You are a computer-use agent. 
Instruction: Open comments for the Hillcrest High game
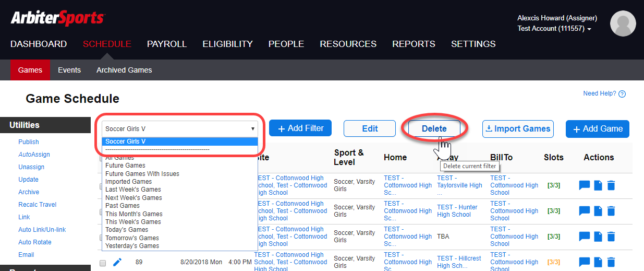(585, 262)
